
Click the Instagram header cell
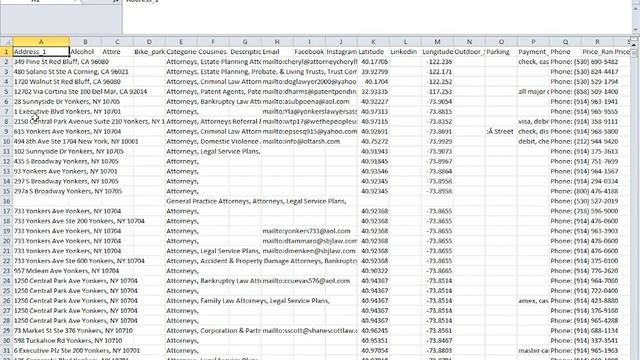click(341, 52)
